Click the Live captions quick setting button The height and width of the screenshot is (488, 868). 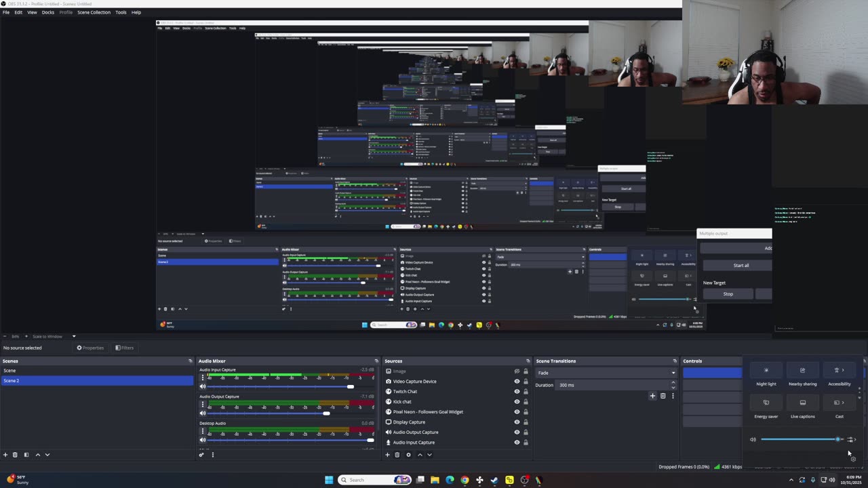pyautogui.click(x=803, y=403)
